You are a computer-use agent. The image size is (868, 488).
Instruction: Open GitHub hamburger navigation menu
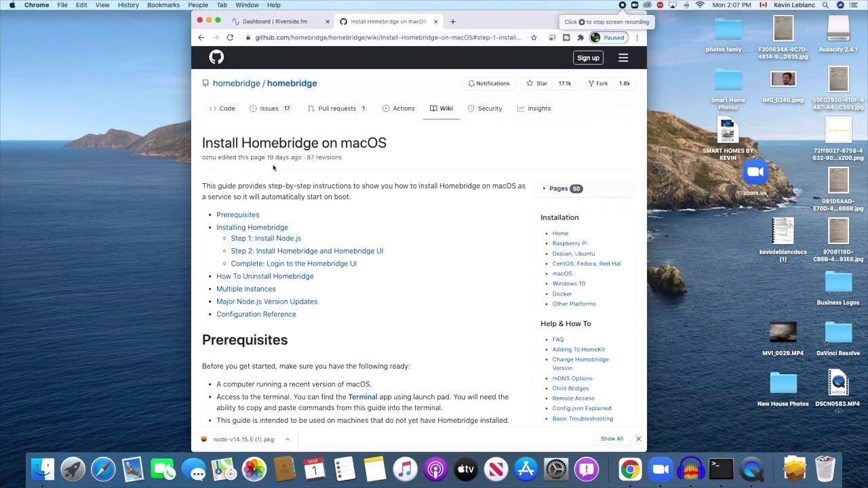tap(623, 58)
